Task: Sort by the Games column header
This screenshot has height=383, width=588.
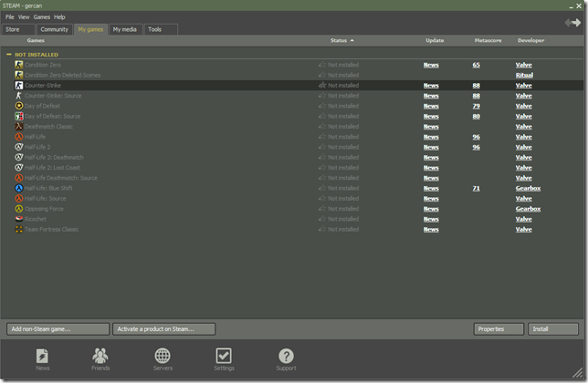Action: [x=36, y=40]
